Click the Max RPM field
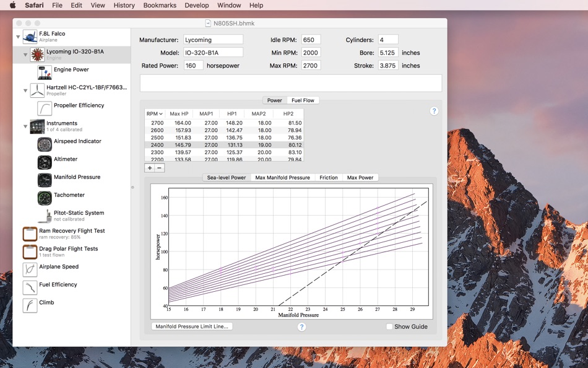The width and height of the screenshot is (588, 368). point(311,65)
